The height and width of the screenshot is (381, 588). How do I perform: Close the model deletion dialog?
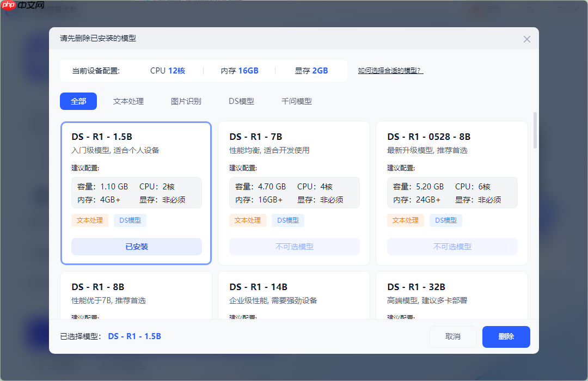click(526, 39)
